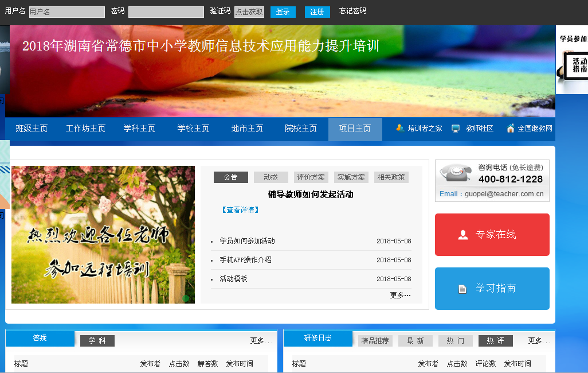Screen dimensions: 588x373
Task: Click the document icon on 学习指南
Action: coord(462,289)
